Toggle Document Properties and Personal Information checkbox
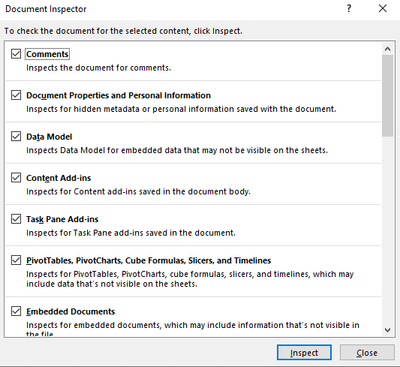This screenshot has width=400, height=367. pos(16,95)
